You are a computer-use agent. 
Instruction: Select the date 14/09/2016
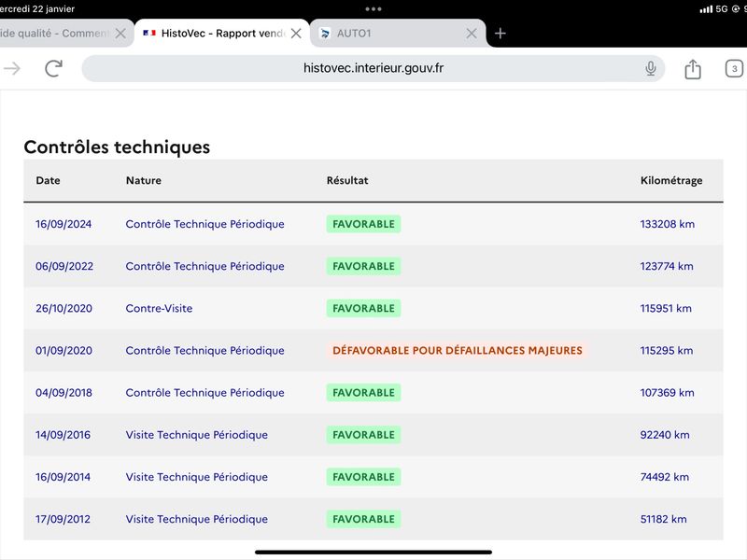pos(63,435)
